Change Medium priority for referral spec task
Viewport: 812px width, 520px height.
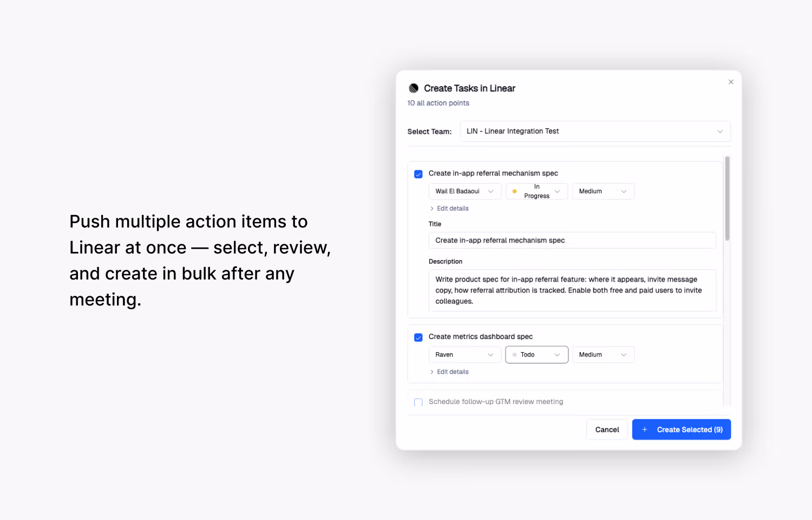point(603,191)
